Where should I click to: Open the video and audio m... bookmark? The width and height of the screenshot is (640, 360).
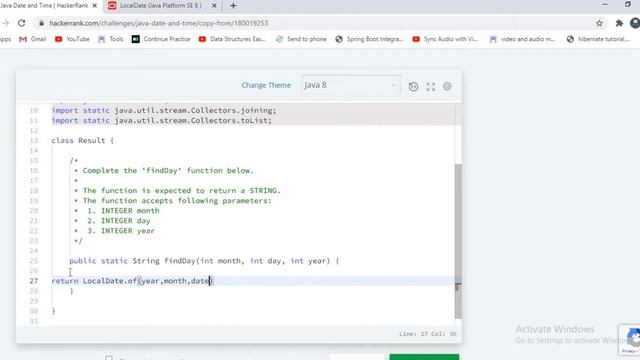[x=522, y=39]
